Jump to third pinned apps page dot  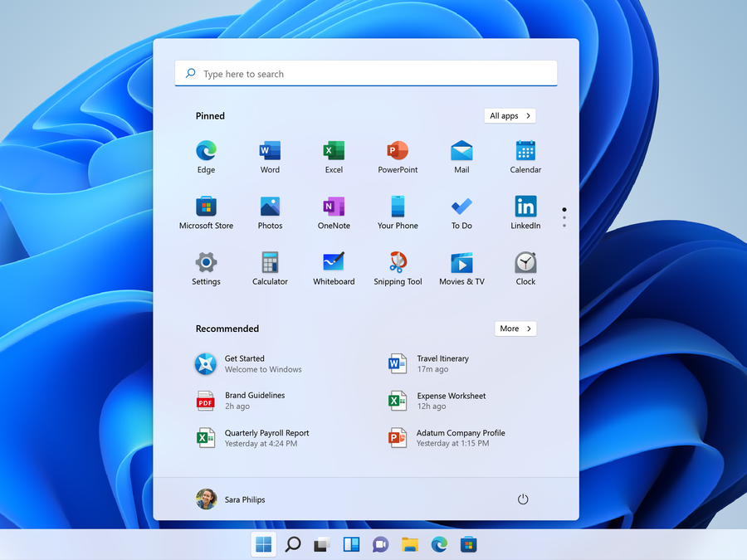(564, 226)
